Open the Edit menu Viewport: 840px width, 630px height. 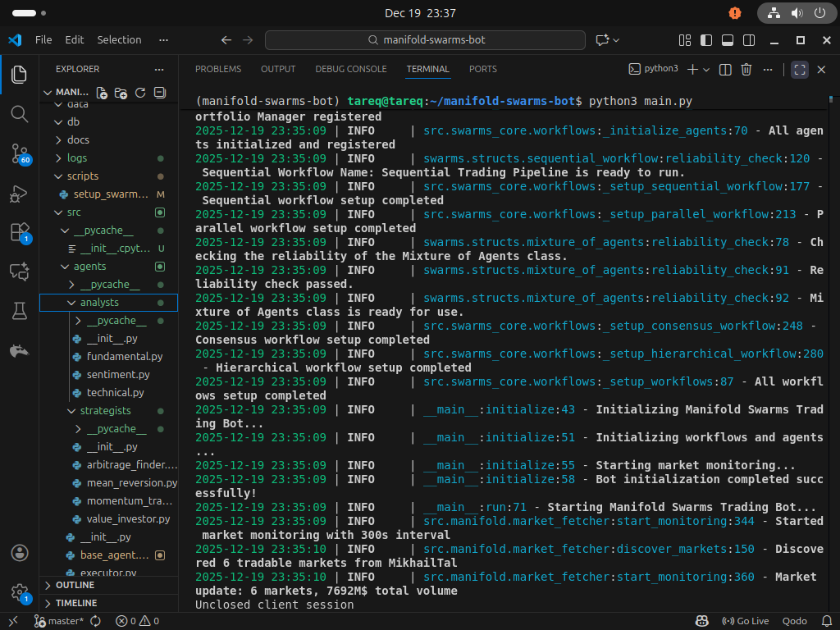click(75, 40)
